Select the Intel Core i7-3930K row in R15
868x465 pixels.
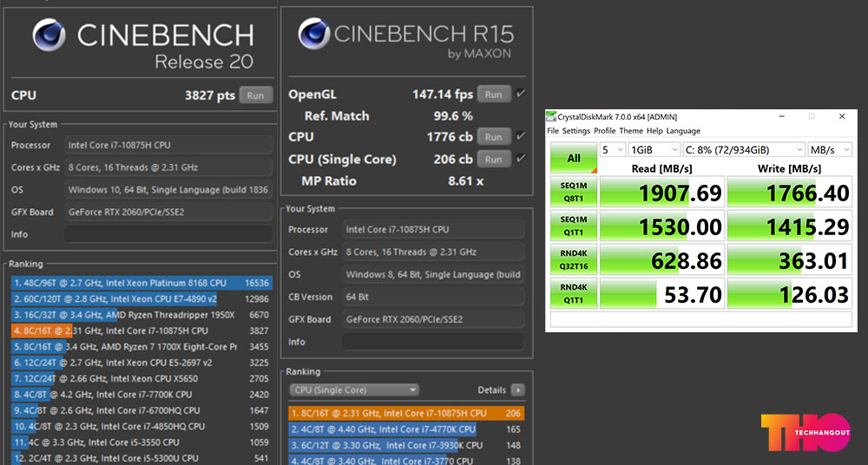click(x=406, y=445)
